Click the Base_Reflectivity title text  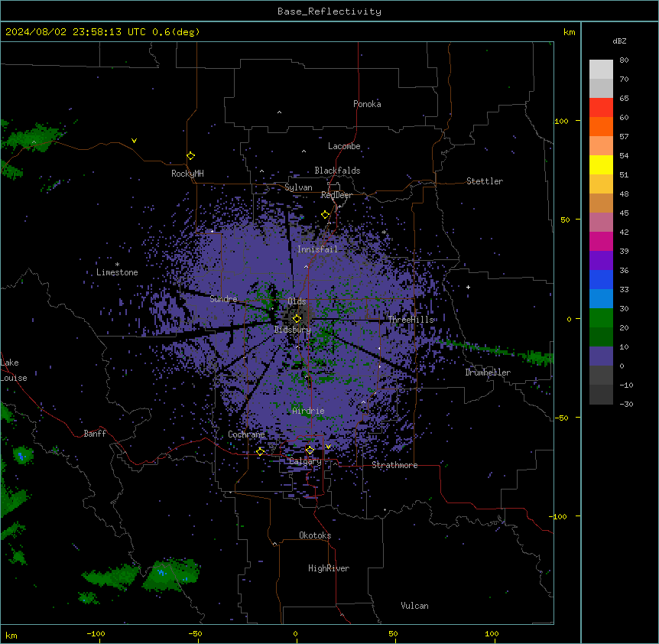[329, 11]
